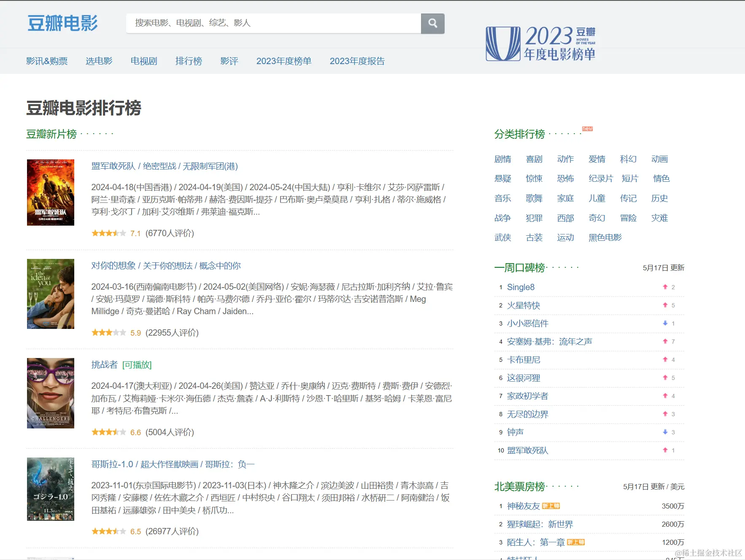Open title link 盟军敢死队 / 绝密型战
The width and height of the screenshot is (745, 560).
[x=165, y=166]
